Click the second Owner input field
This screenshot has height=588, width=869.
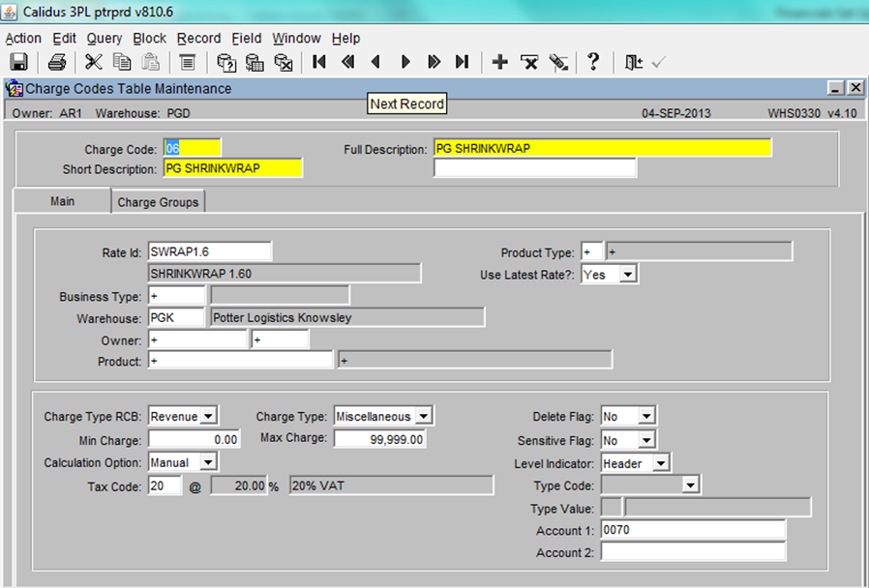(x=281, y=340)
